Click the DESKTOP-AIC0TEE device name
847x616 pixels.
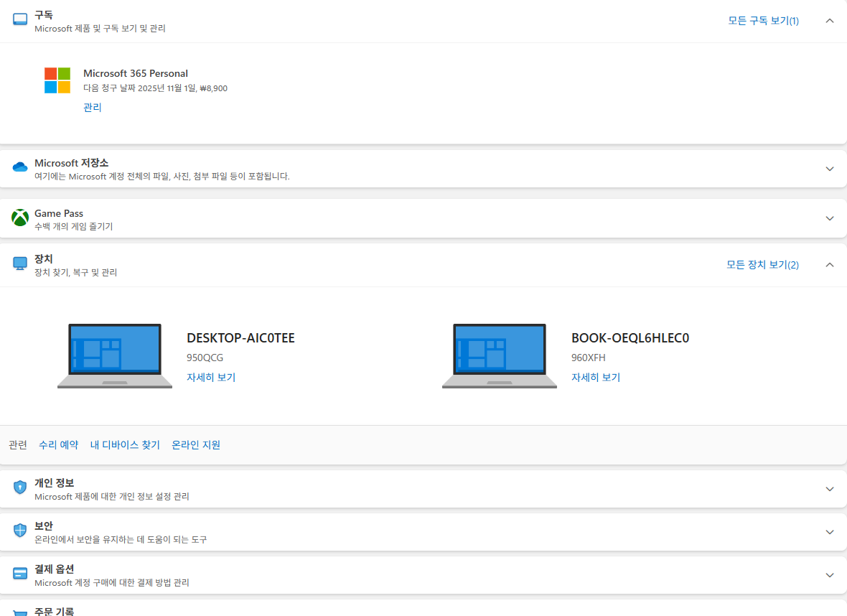coord(240,338)
